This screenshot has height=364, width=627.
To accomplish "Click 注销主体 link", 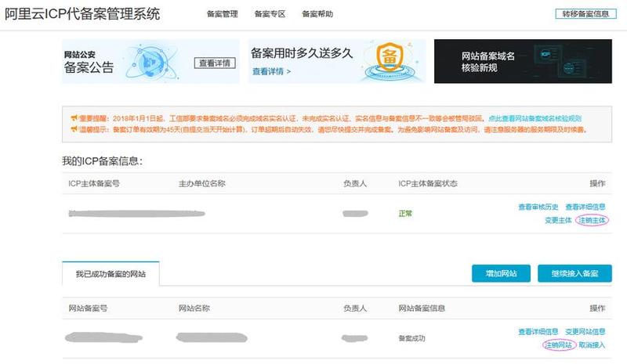I will click(592, 220).
